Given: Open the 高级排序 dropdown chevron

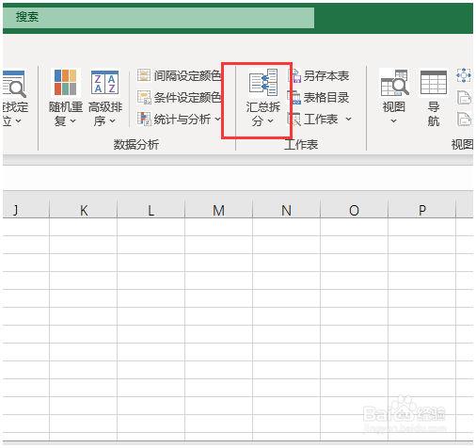Looking at the screenshot, I should (x=113, y=120).
